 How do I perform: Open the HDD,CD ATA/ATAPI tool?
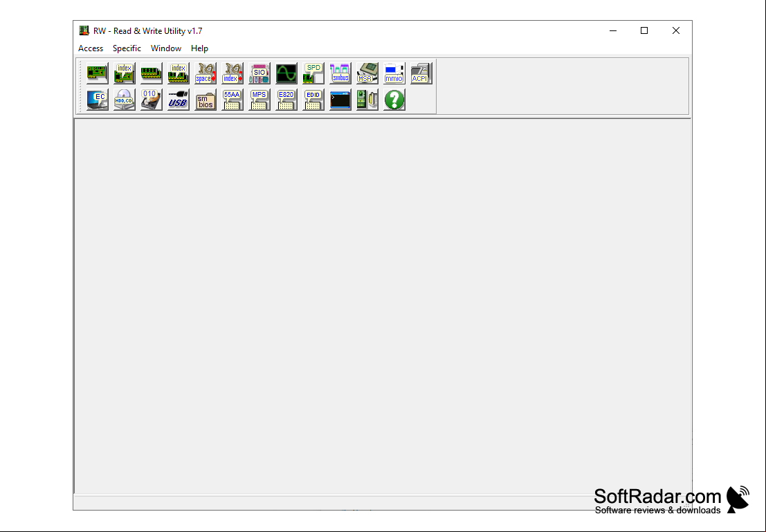point(124,100)
